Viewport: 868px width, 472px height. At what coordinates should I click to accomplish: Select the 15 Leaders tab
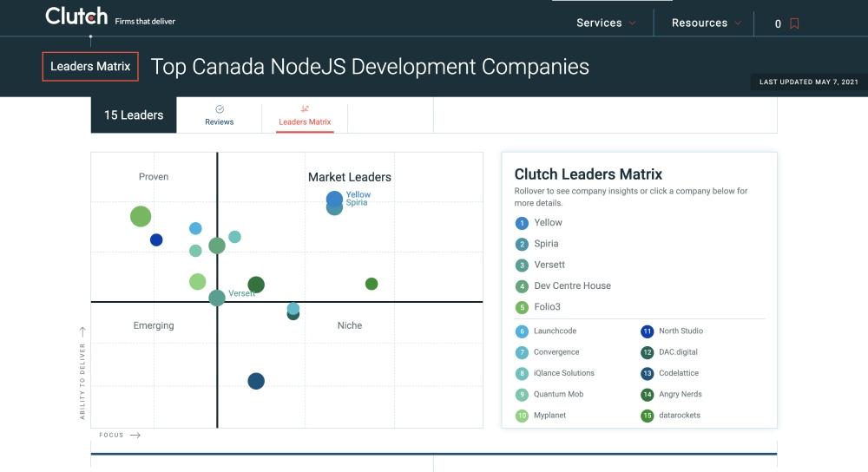pyautogui.click(x=134, y=115)
